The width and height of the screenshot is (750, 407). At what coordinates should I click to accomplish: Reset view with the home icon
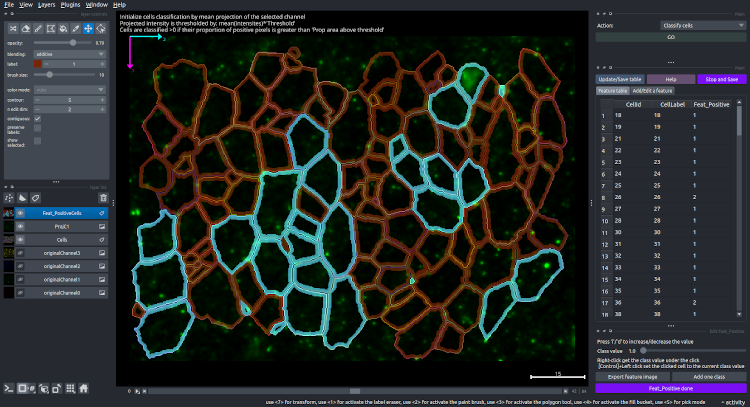84,387
